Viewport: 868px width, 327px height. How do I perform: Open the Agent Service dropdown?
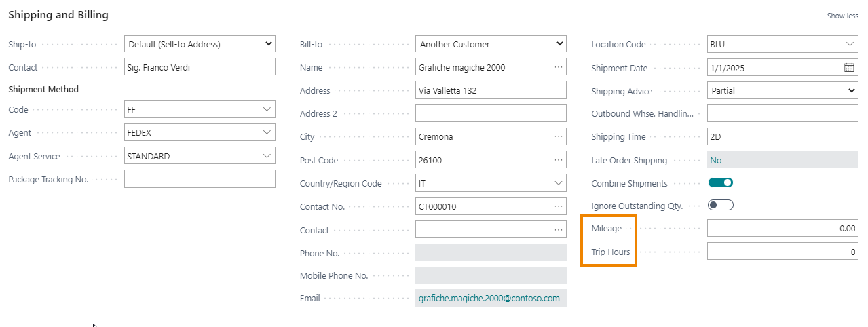[267, 156]
